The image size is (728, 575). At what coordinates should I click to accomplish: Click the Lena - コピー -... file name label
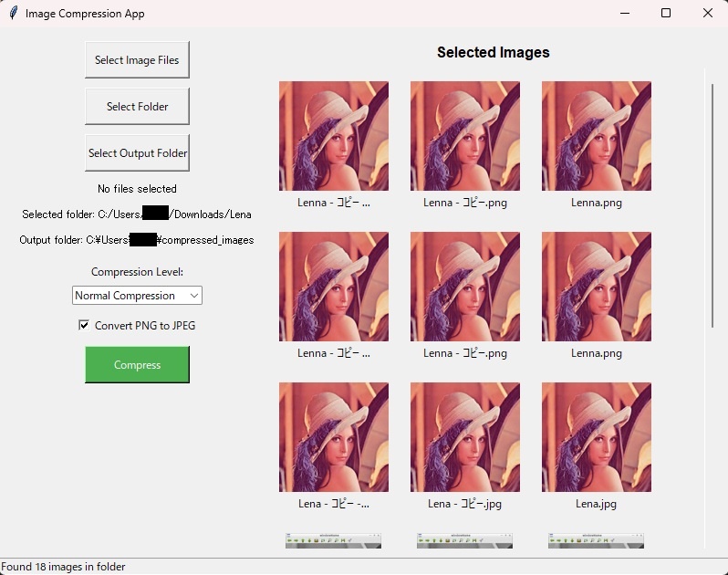point(333,504)
